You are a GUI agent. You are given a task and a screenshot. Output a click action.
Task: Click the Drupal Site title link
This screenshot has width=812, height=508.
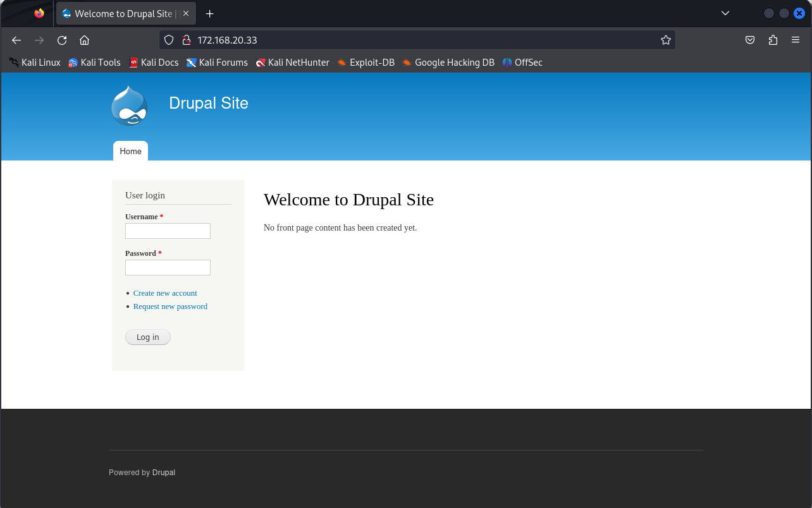tap(209, 103)
